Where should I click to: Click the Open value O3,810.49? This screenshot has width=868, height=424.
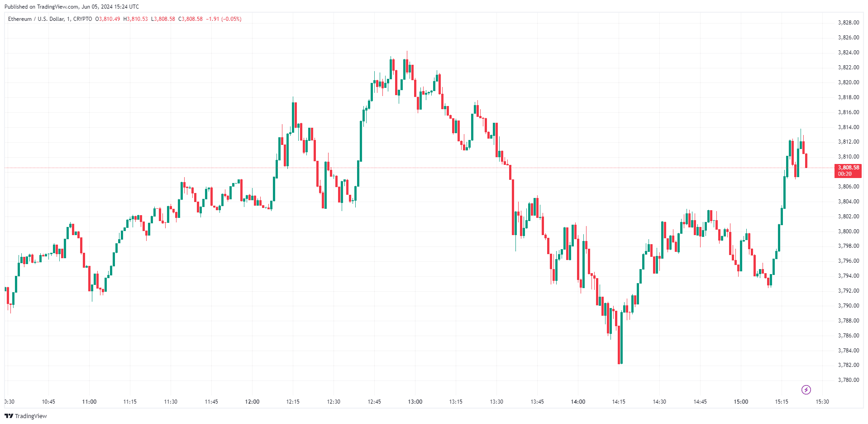tap(108, 19)
